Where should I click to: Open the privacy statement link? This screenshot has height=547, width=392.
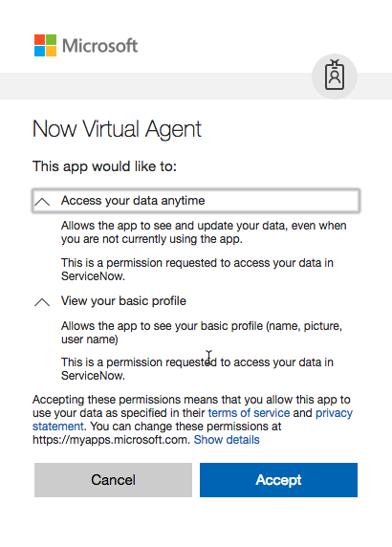pos(334,413)
